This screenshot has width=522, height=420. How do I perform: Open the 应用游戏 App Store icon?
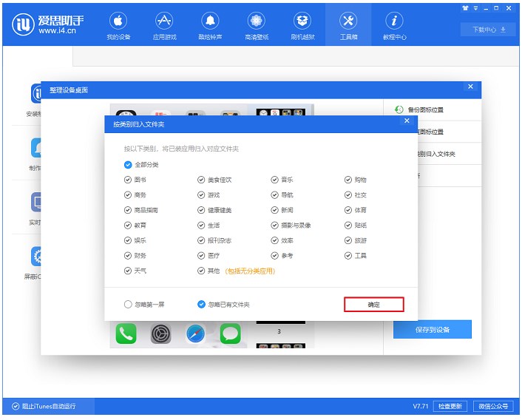(x=164, y=21)
